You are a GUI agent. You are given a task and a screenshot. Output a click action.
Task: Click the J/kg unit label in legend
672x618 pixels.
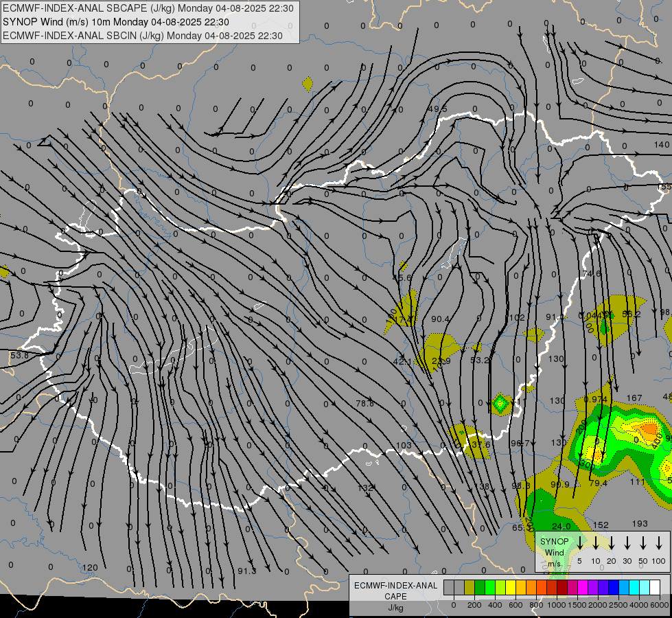coord(395,608)
